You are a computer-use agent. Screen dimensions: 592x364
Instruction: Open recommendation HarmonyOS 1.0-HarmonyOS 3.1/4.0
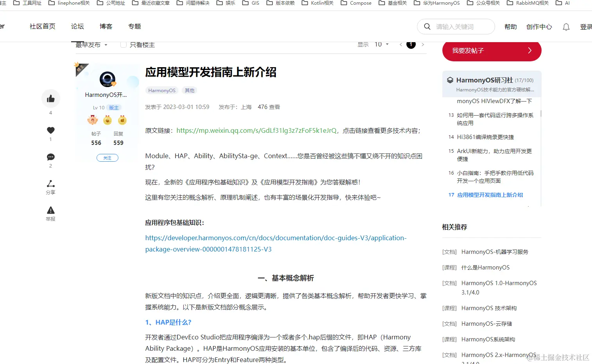(x=499, y=288)
